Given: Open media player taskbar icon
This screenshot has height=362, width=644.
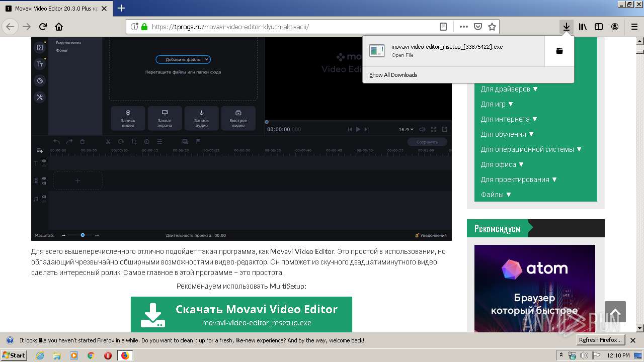Looking at the screenshot, I should (x=74, y=355).
